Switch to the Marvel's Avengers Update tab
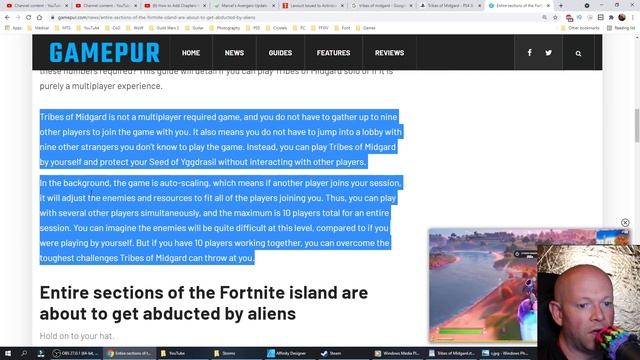The width and height of the screenshot is (640, 360). click(x=244, y=6)
